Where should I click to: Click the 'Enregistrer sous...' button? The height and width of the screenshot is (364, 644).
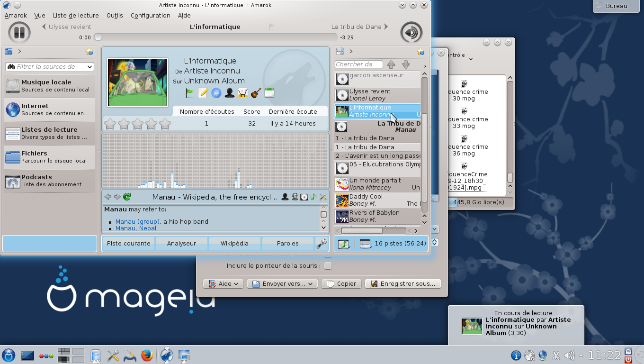click(403, 284)
